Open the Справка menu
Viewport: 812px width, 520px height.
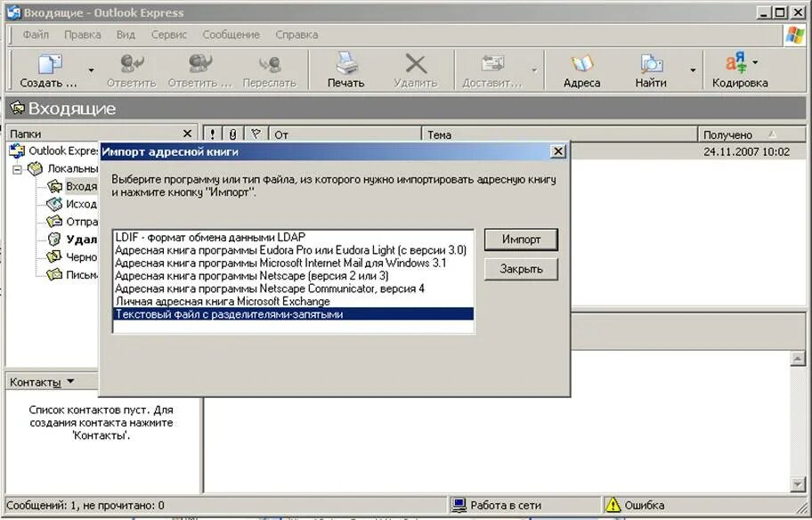(x=296, y=35)
